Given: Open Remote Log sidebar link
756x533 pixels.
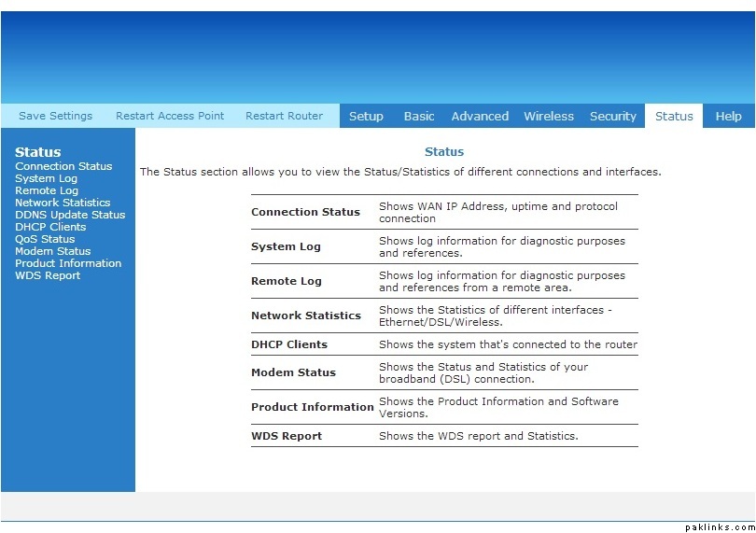Looking at the screenshot, I should (x=47, y=190).
